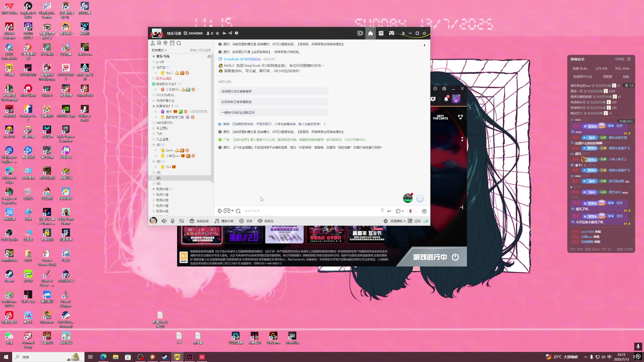Collapse the 治疗室 sub-channel
The width and height of the screenshot is (644, 362).
coord(154,67)
